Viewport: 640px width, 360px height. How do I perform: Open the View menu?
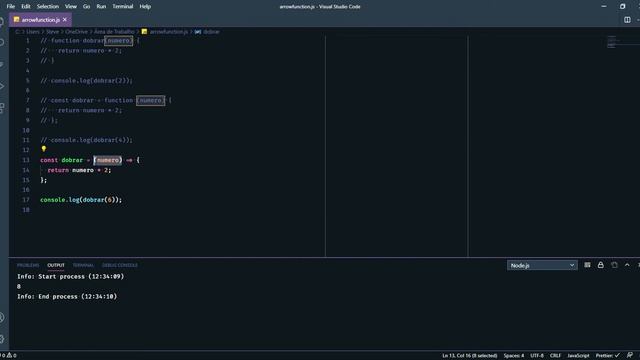71,7
